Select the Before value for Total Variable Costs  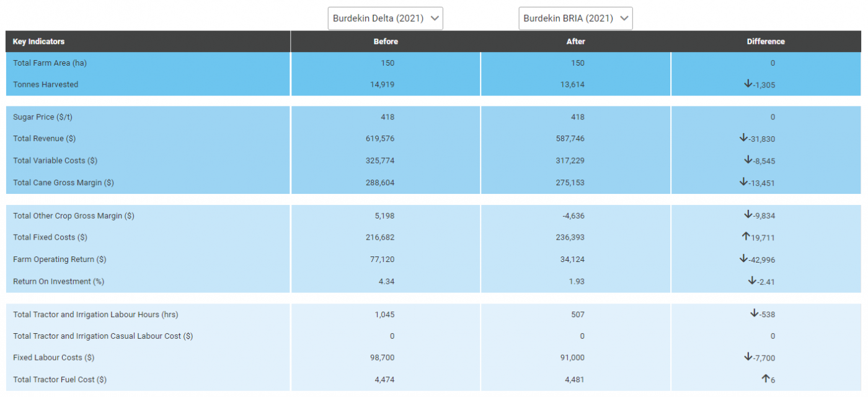pos(384,160)
